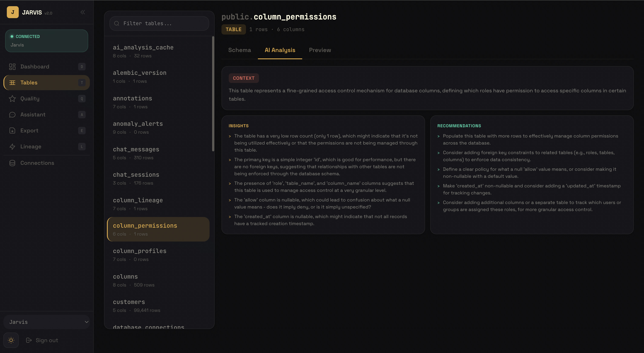Click the table list scrollbar

(x=213, y=94)
